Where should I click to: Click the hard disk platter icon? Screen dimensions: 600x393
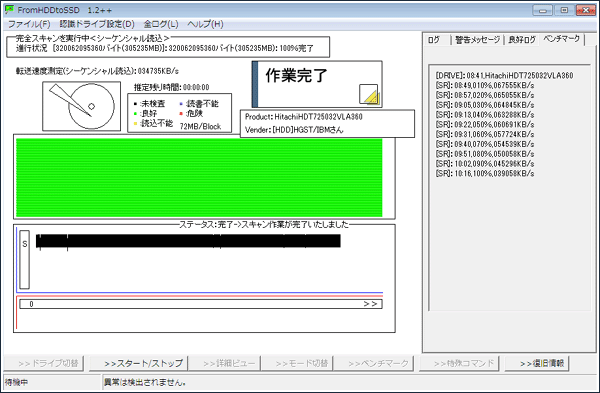tap(82, 106)
